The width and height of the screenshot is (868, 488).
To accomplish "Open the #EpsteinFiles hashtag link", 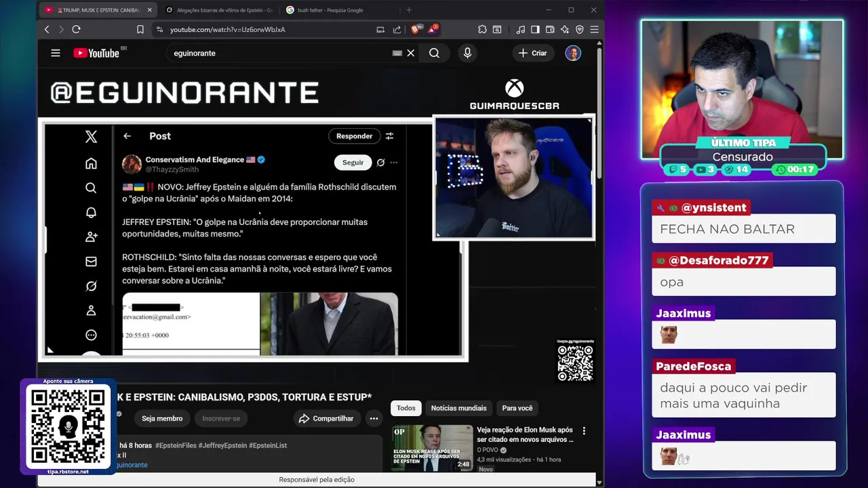I will [175, 445].
